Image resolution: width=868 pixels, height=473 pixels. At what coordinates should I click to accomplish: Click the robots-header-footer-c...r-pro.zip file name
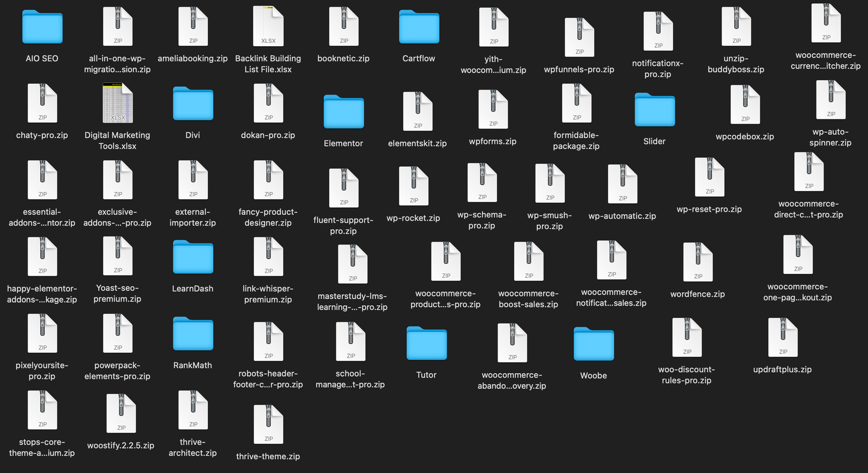(268, 379)
